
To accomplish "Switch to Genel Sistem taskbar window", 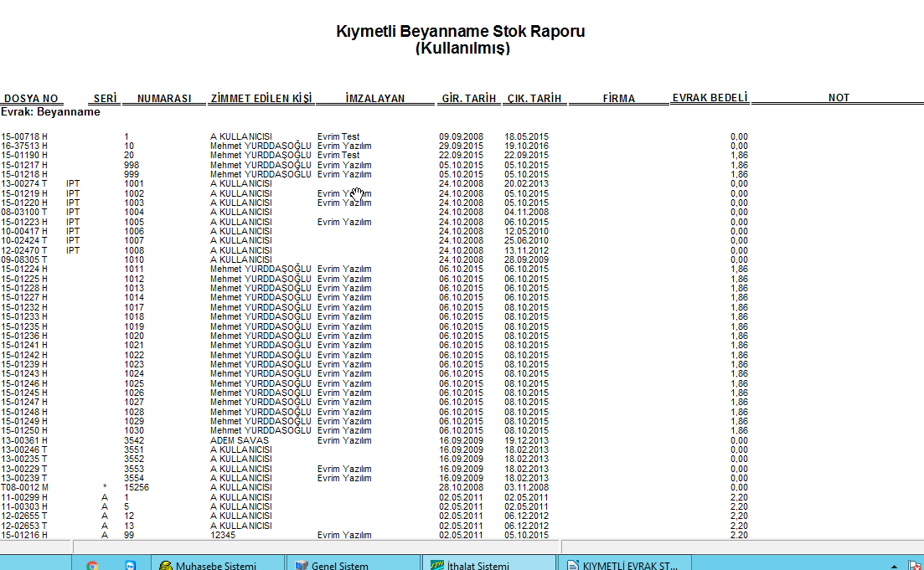I will click(353, 563).
